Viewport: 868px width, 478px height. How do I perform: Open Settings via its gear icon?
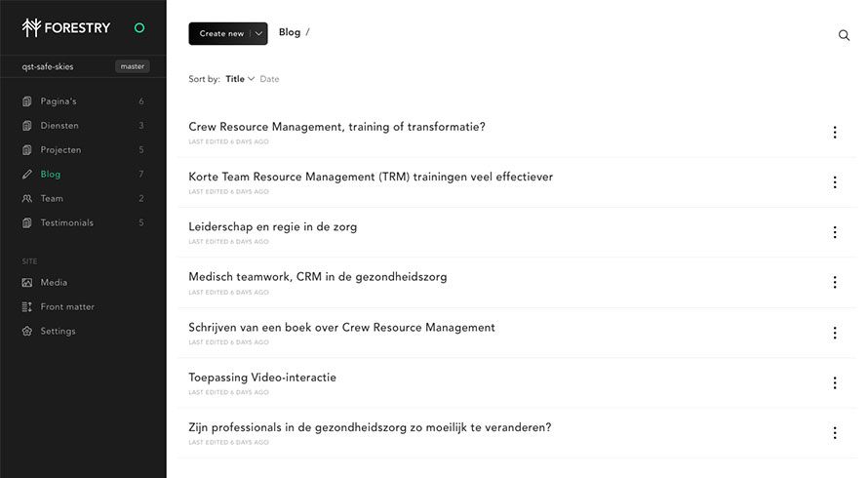tap(27, 332)
